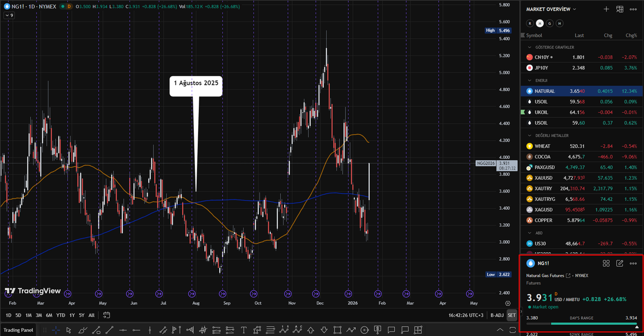
Task: Expand the collapsed indicators legend showing 9
Action: (9, 15)
